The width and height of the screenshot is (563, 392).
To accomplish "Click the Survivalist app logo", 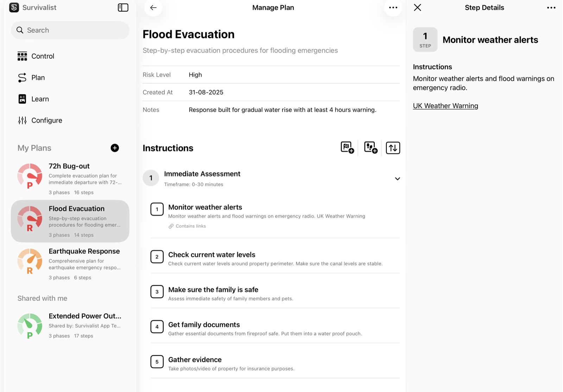I will point(14,7).
